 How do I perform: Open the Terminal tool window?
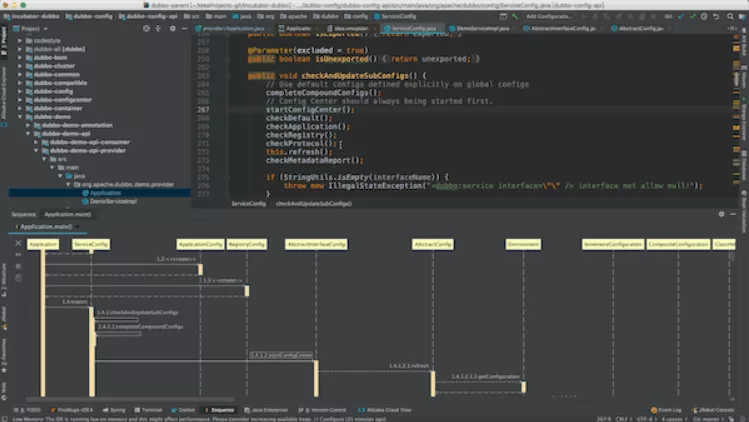coord(149,410)
